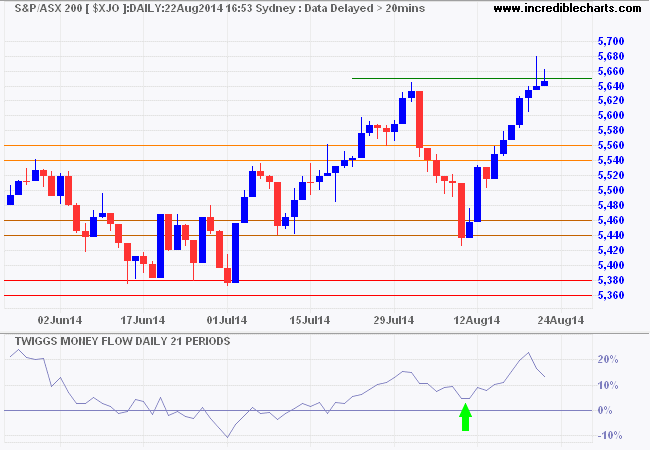Image resolution: width=650 pixels, height=450 pixels.
Task: Select the 5,360 price axis label
Action: [x=611, y=295]
